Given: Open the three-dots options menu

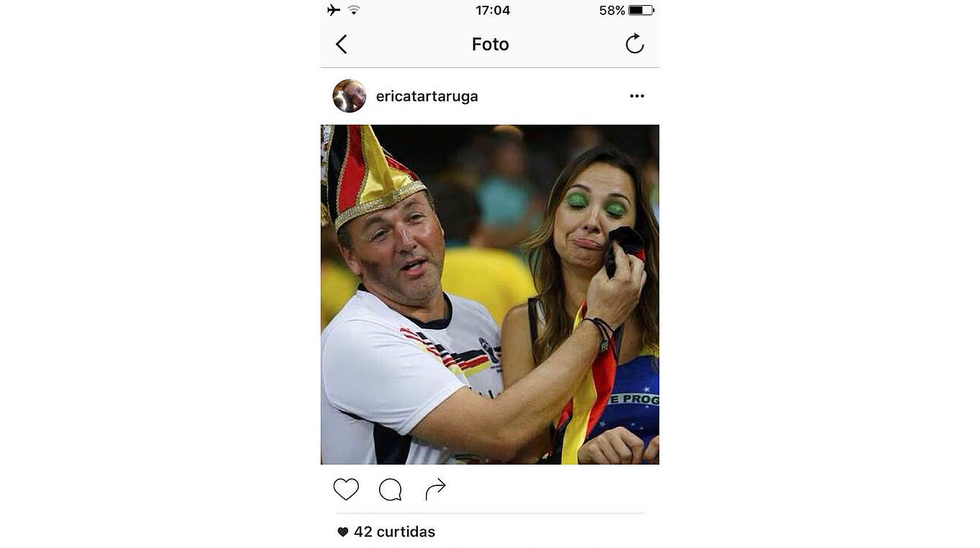Looking at the screenshot, I should (x=637, y=96).
